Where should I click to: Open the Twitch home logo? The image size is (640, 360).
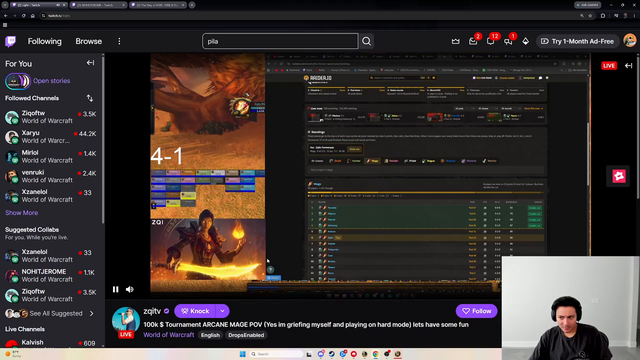[11, 41]
